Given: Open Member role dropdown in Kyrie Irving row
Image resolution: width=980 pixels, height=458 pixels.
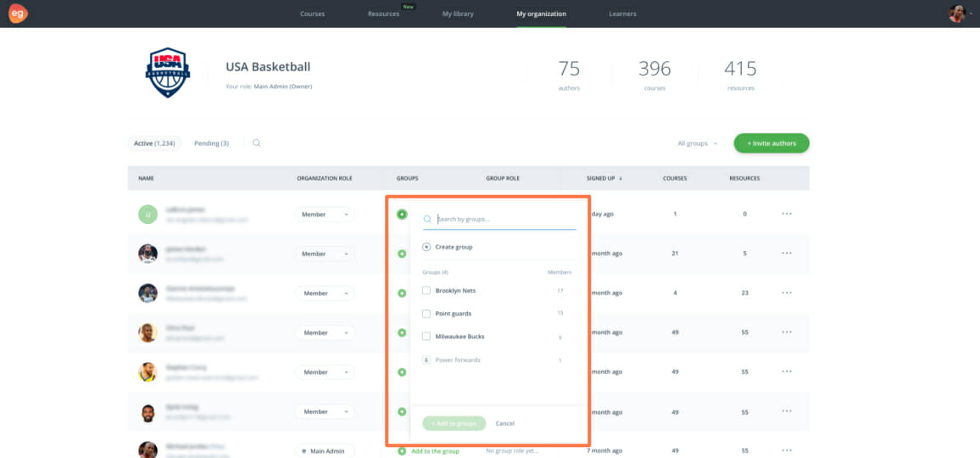Looking at the screenshot, I should pyautogui.click(x=325, y=411).
